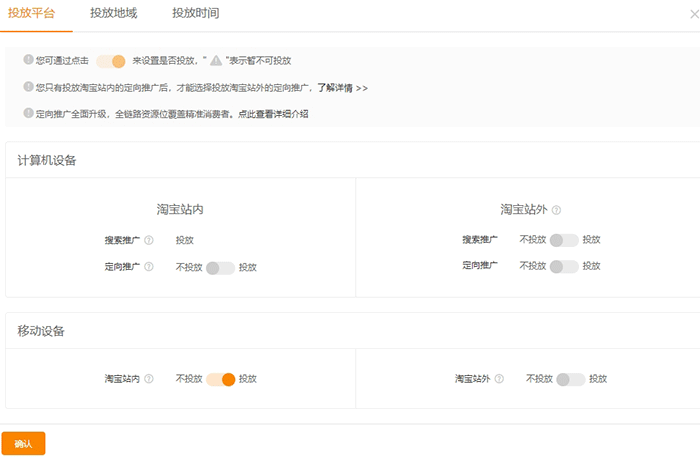Click the warning triangle icon in tips
Screen dimensions: 700x461
[216, 61]
